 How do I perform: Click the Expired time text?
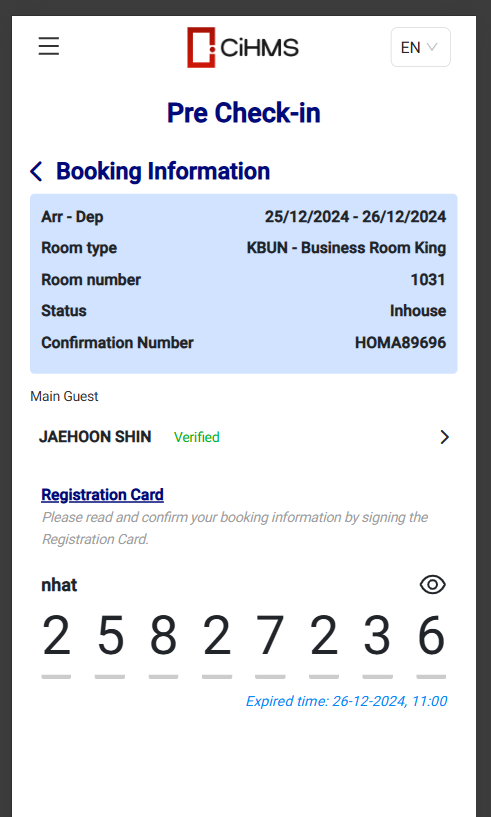347,701
